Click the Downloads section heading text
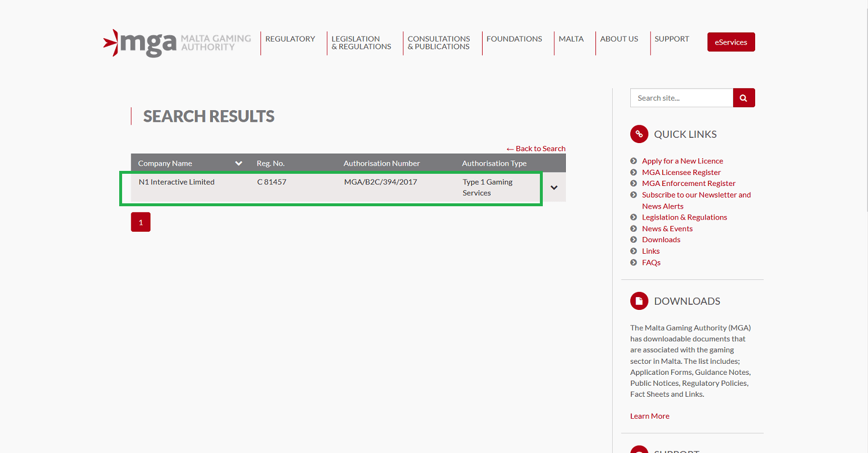The width and height of the screenshot is (868, 453). coord(687,301)
